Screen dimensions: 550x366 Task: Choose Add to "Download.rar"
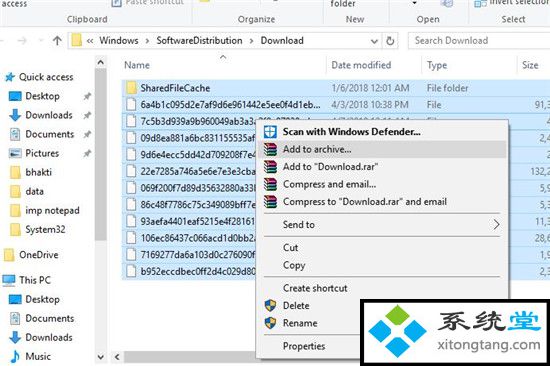click(x=382, y=167)
